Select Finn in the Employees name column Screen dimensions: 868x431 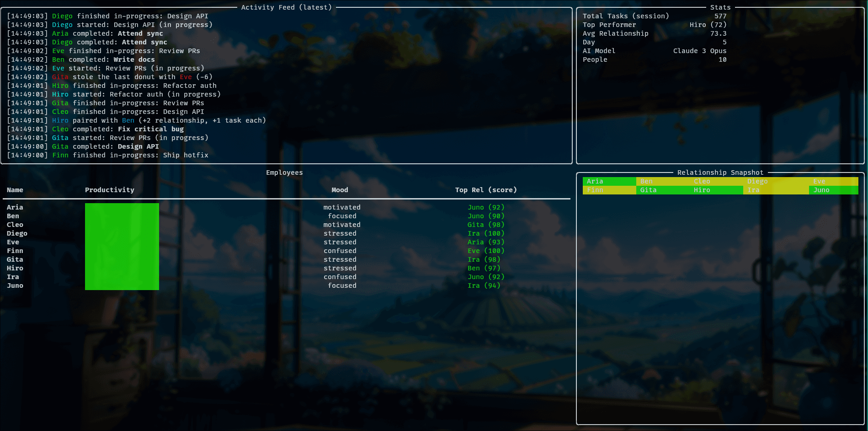click(15, 251)
